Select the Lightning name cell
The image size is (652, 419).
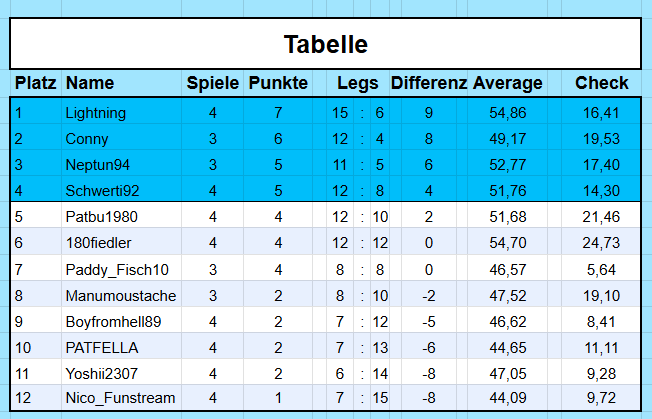[121, 113]
